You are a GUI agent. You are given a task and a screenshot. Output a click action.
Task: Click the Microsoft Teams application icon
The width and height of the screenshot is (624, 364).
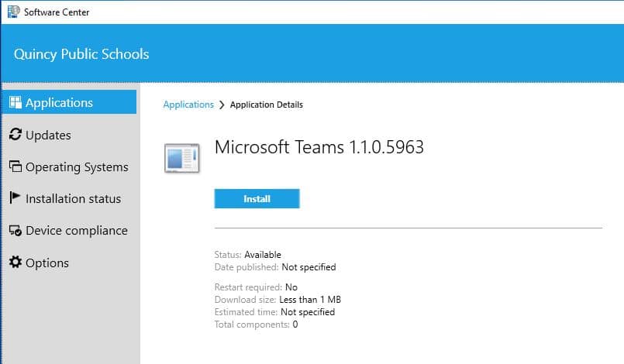coord(182,157)
